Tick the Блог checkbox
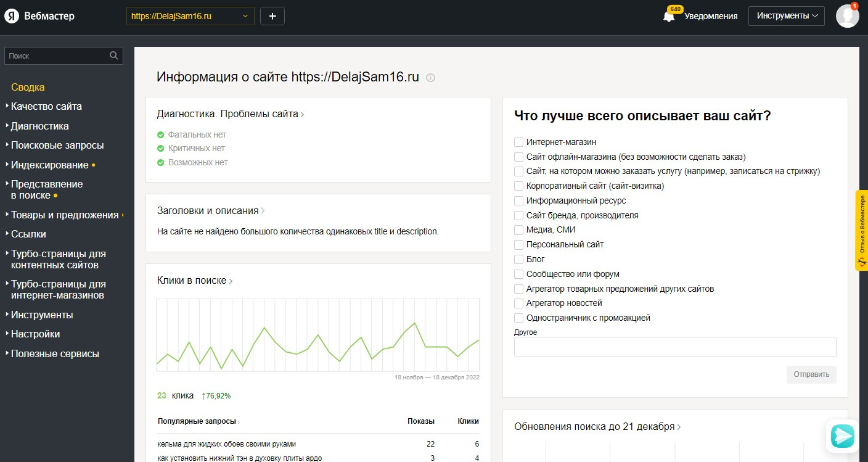868x462 pixels. [519, 259]
